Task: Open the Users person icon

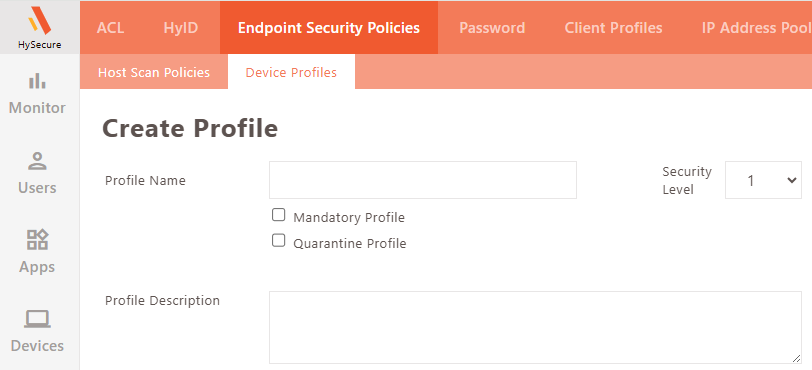Action: (37, 161)
